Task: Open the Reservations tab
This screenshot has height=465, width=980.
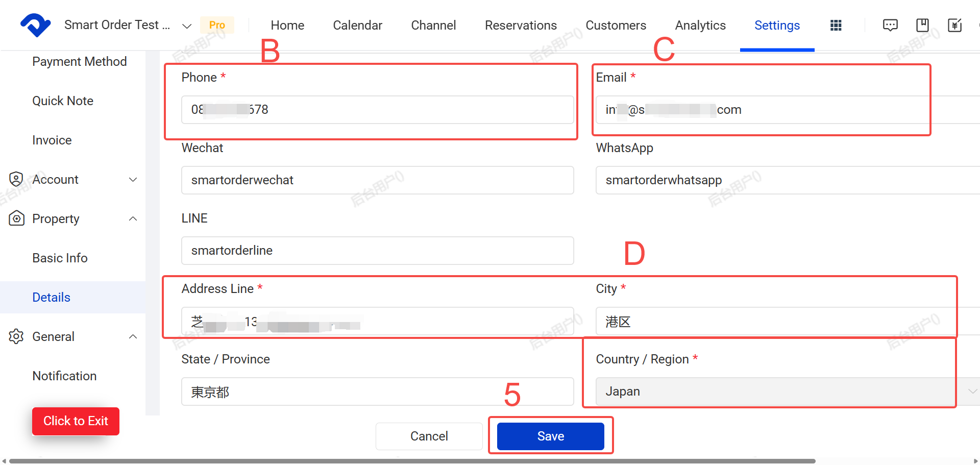Action: click(521, 25)
